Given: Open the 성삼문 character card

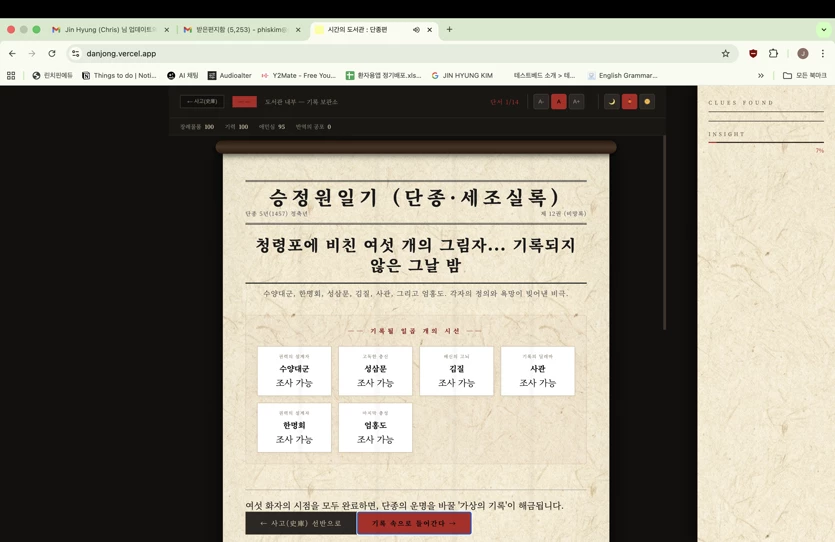Looking at the screenshot, I should (375, 371).
